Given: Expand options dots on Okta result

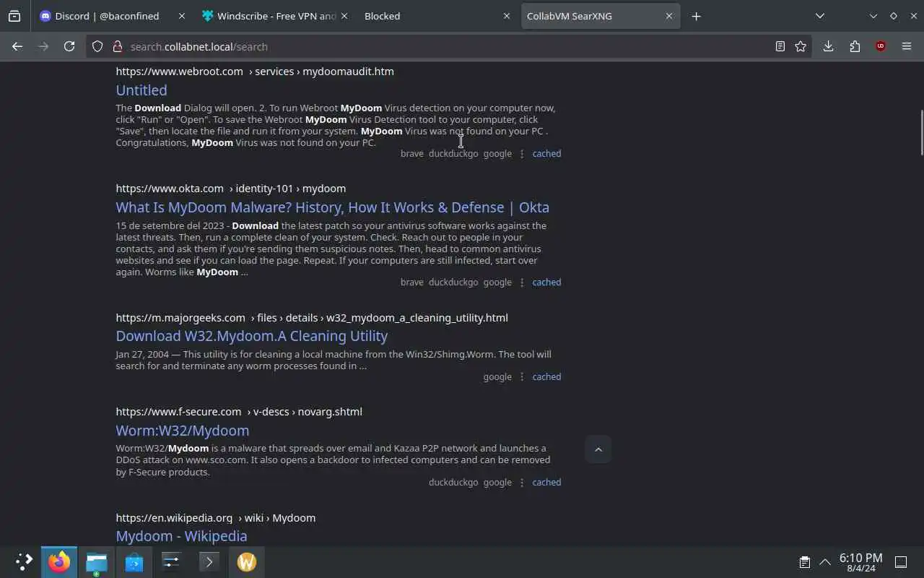Looking at the screenshot, I should (522, 282).
